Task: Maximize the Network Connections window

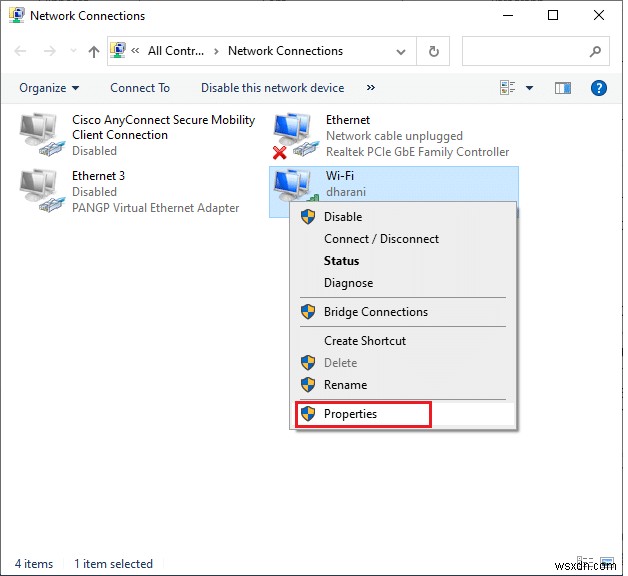Action: 553,16
